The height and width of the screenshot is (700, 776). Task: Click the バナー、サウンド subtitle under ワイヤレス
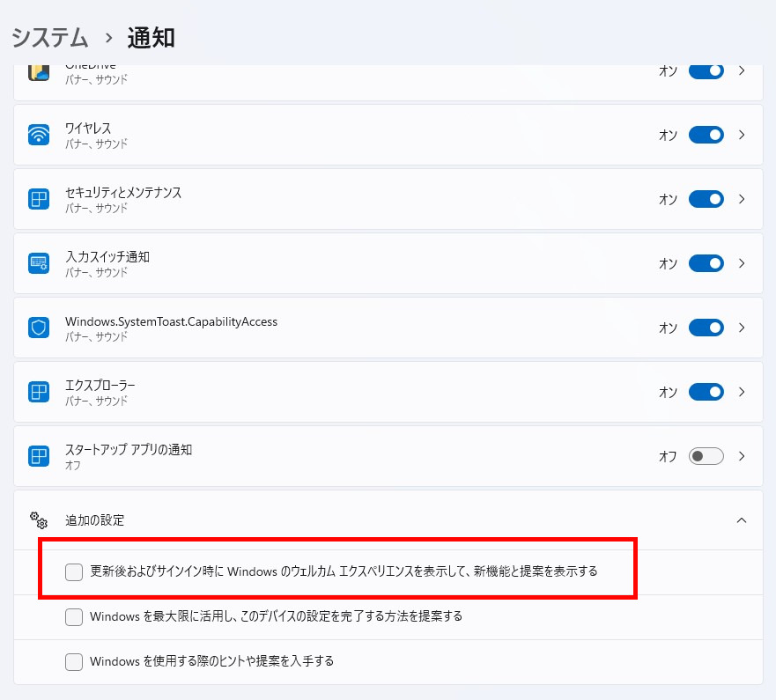(x=97, y=144)
